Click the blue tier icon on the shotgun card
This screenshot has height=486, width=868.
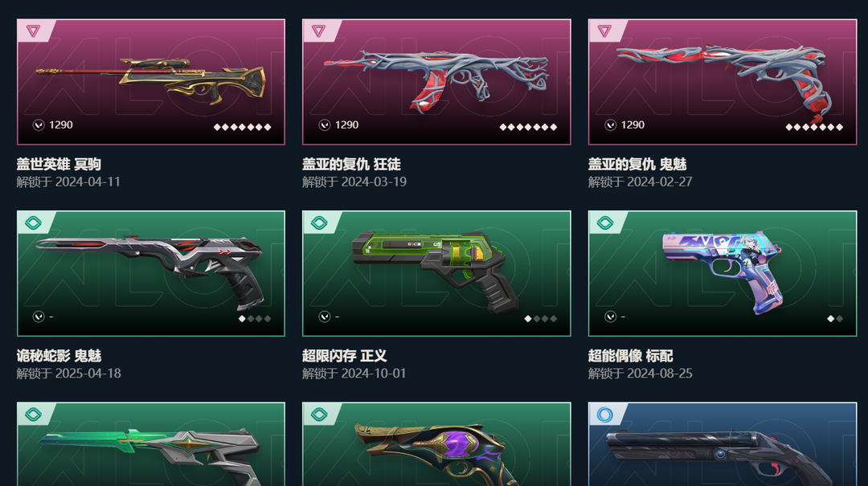pyautogui.click(x=604, y=415)
